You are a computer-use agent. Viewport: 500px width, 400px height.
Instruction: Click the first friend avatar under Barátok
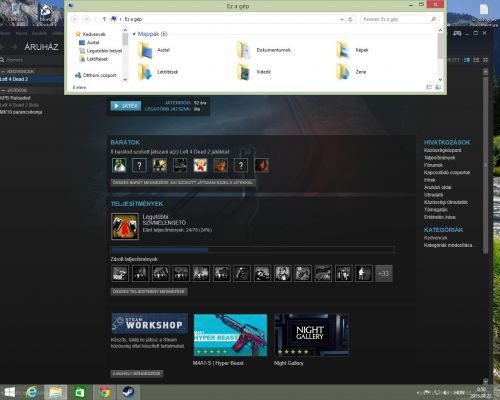pyautogui.click(x=119, y=165)
